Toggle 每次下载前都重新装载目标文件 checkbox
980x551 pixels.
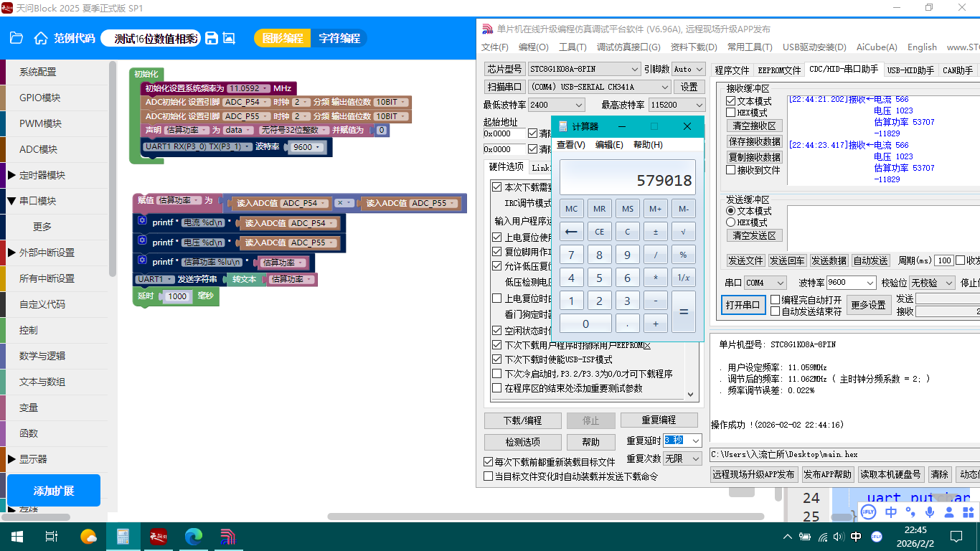[x=489, y=462]
